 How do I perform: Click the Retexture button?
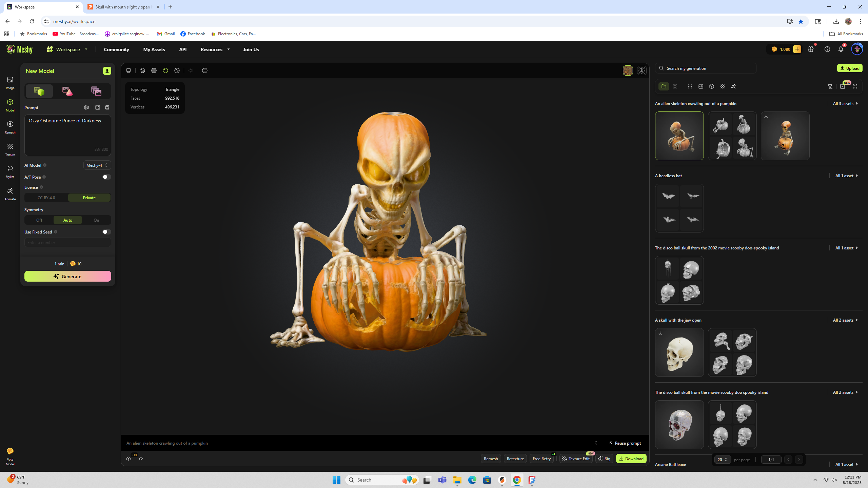point(515,459)
